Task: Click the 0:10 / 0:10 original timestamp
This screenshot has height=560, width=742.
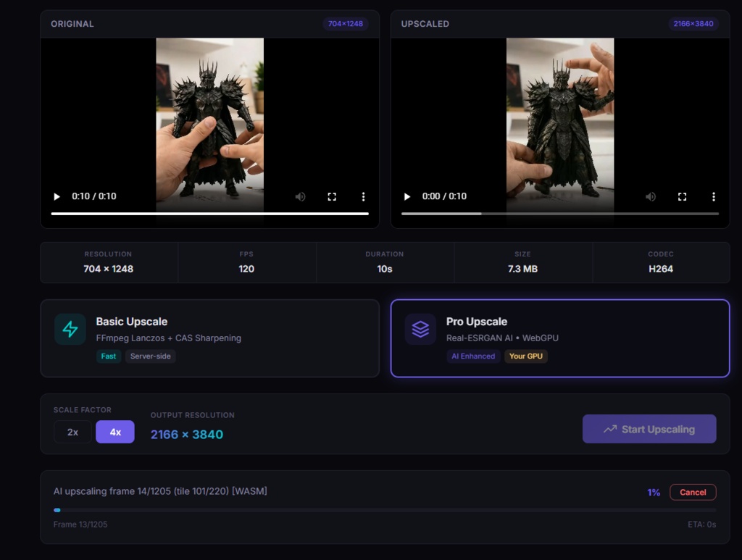Action: 94,196
